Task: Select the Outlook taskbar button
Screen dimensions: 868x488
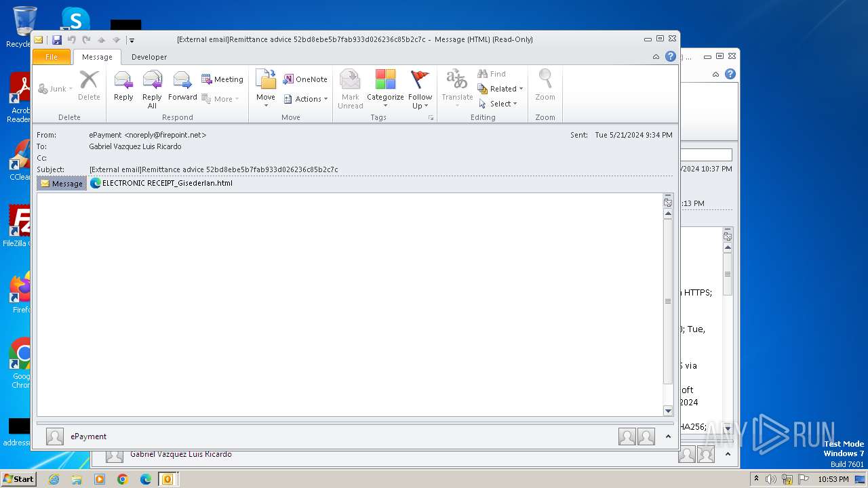Action: [x=167, y=479]
